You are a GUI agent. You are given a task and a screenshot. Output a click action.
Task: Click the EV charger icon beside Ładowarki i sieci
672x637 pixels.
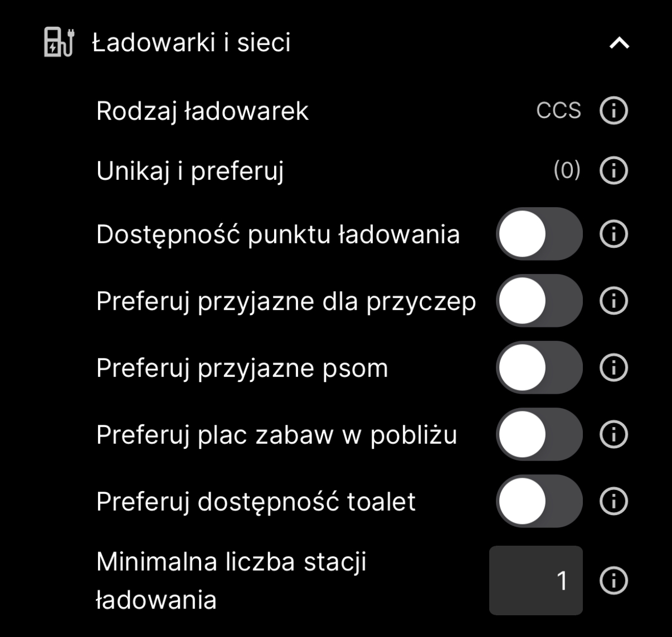[x=59, y=42]
